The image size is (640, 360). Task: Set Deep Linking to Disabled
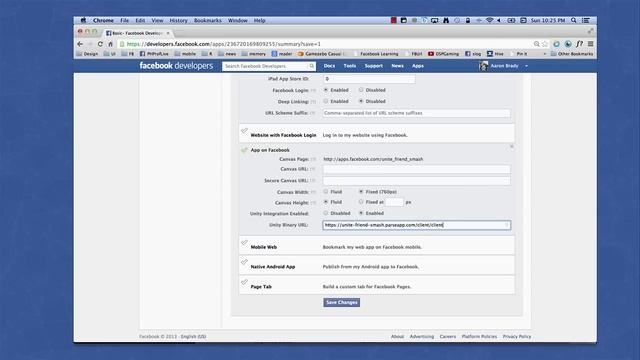click(361, 101)
